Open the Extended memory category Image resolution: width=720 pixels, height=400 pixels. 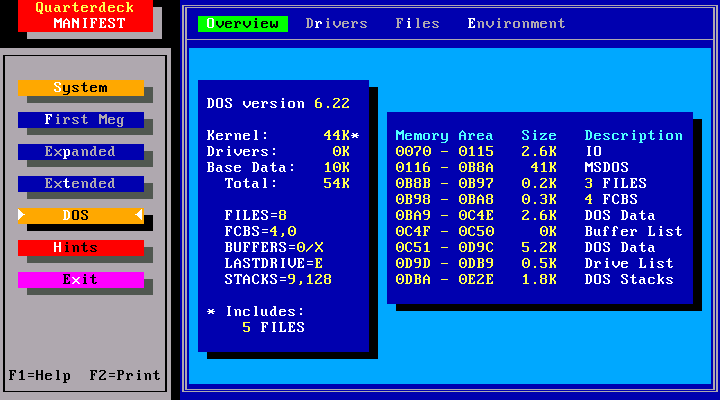coord(81,184)
